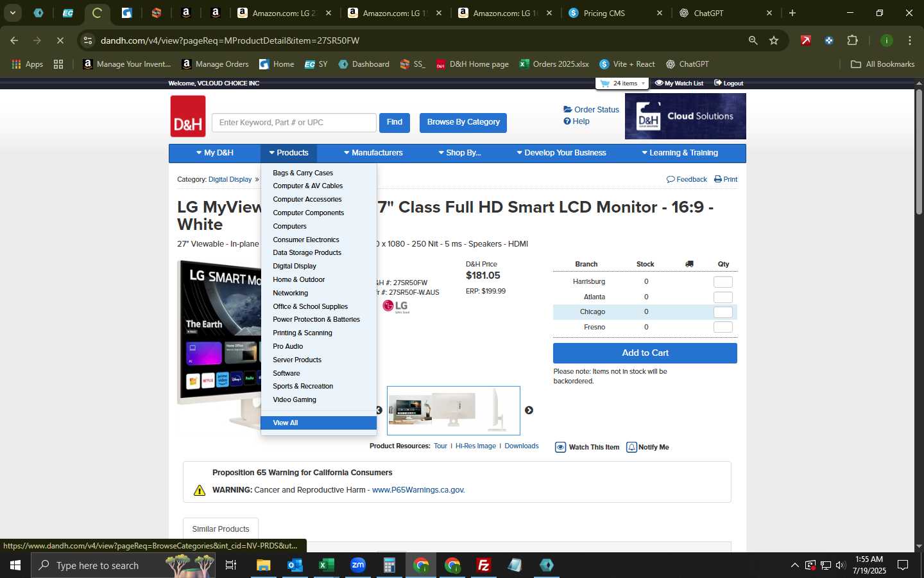Screen dimensions: 924x578
Task: Stop loading the page
Action: pyautogui.click(x=60, y=40)
